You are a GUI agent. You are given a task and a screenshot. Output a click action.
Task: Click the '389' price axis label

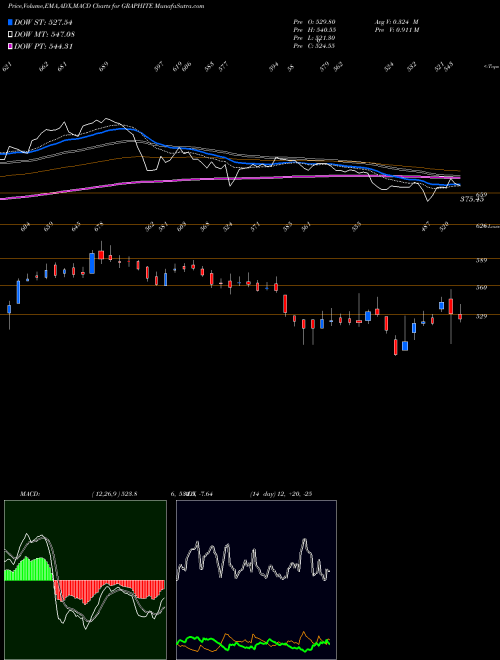click(481, 261)
